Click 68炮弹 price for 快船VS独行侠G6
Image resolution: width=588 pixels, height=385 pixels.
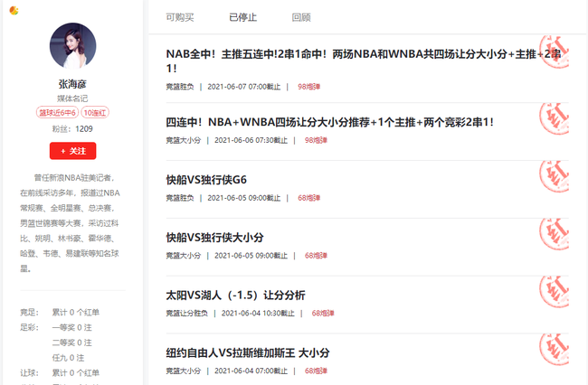point(309,198)
